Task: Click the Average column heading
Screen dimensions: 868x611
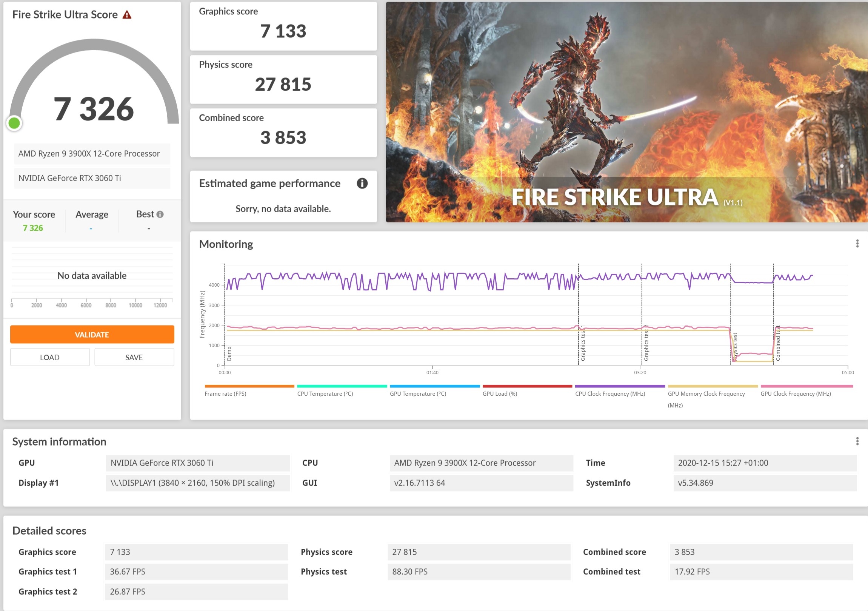Action: click(92, 214)
